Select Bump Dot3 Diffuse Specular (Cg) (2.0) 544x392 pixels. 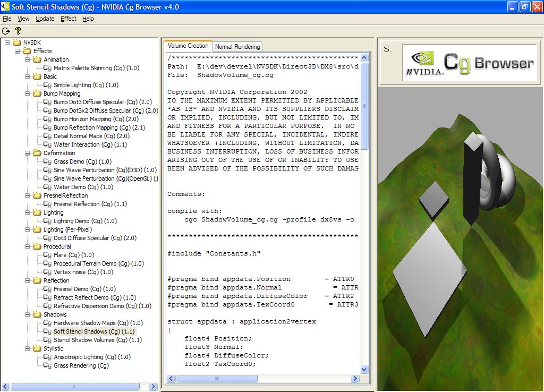[103, 102]
